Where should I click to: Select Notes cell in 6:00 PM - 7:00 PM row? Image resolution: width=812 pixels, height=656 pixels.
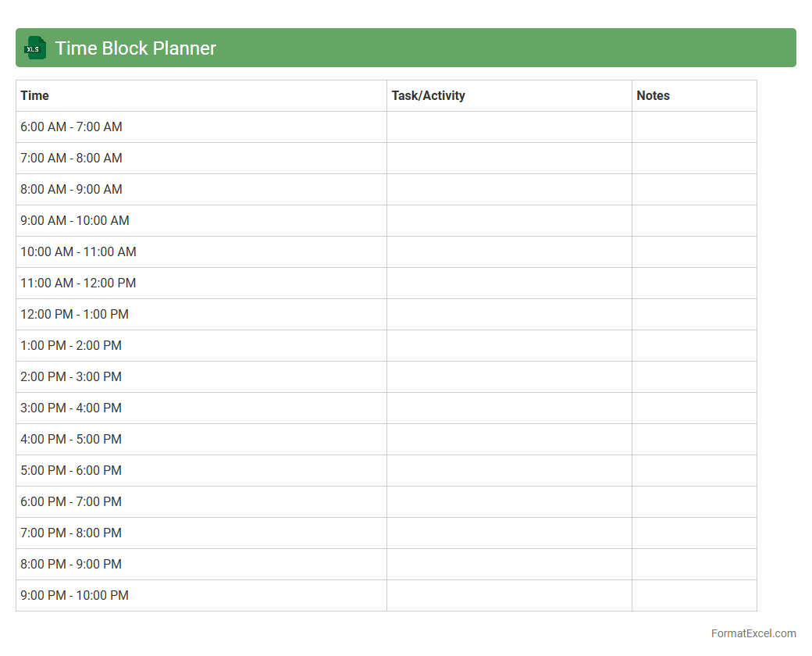pos(694,501)
